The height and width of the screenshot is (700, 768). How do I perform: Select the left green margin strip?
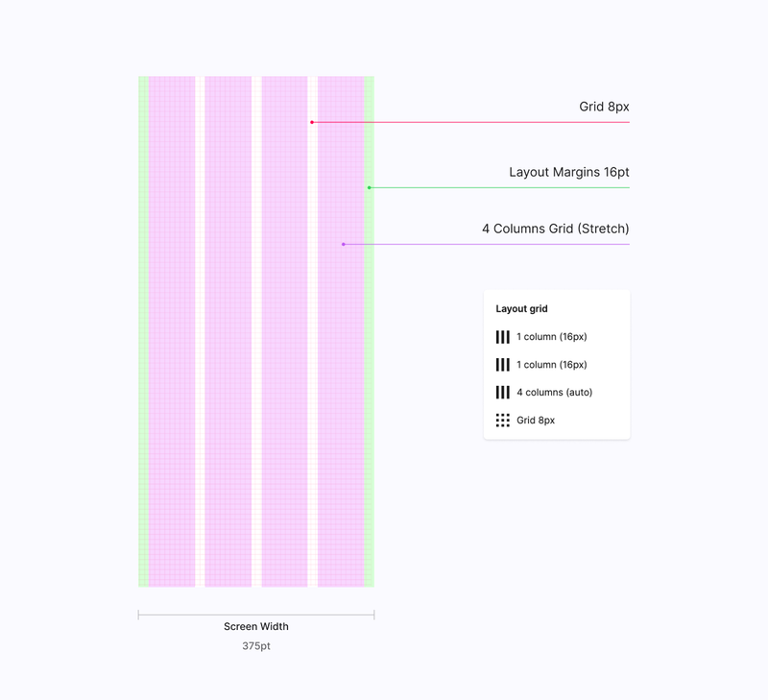click(143, 331)
